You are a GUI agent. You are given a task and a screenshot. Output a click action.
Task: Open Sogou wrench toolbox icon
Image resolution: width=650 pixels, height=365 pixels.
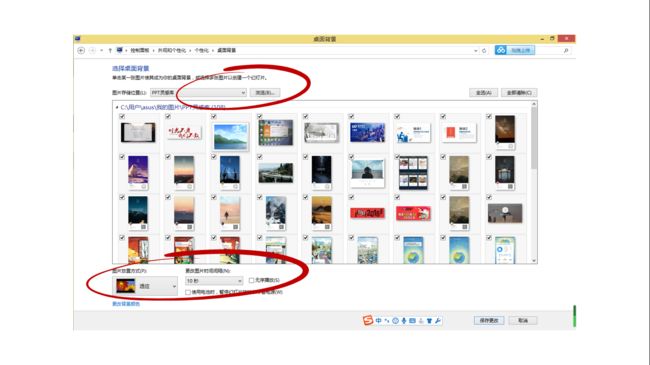pyautogui.click(x=438, y=321)
